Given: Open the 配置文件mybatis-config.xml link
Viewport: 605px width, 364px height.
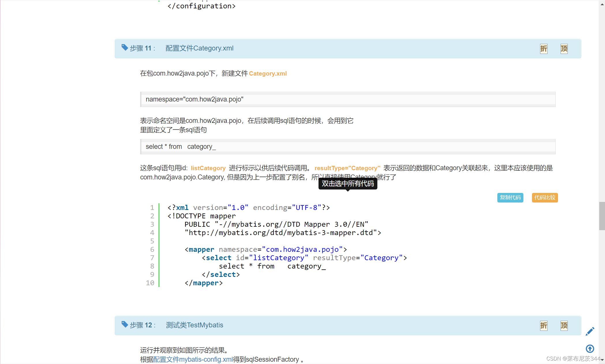Looking at the screenshot, I should (x=193, y=359).
